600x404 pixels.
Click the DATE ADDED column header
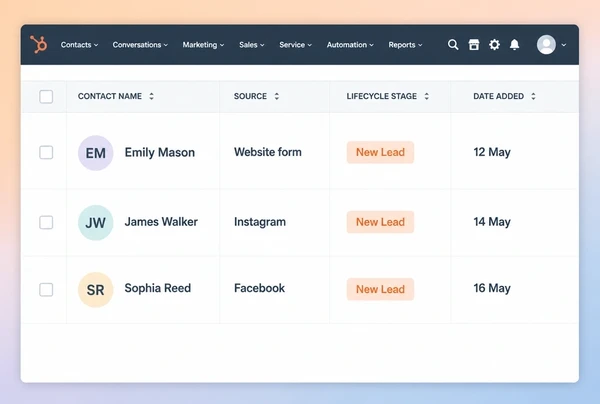pos(499,96)
